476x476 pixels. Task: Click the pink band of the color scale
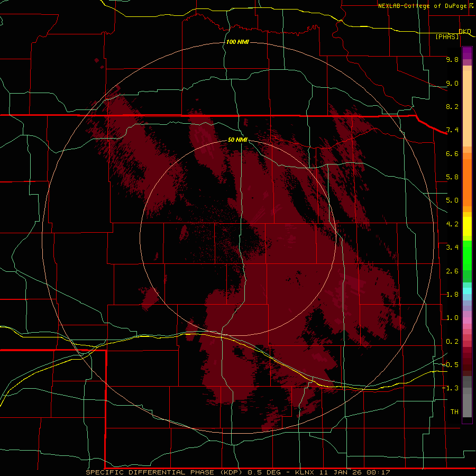click(x=467, y=321)
